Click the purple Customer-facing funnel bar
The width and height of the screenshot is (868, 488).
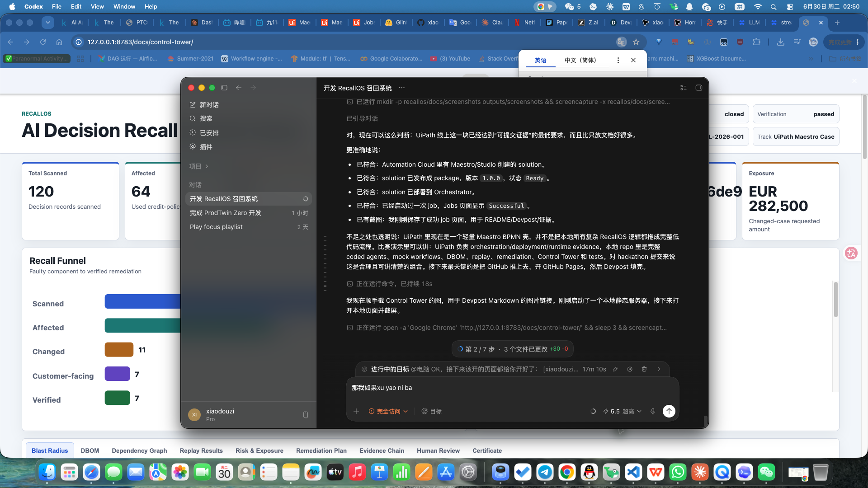coord(117,374)
